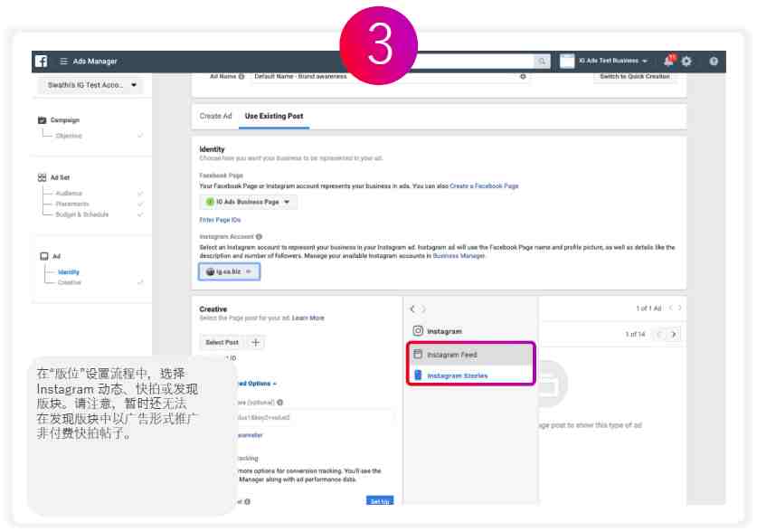Click the Ad Set grid icon in sidebar
Image resolution: width=757 pixels, height=532 pixels.
click(x=42, y=177)
